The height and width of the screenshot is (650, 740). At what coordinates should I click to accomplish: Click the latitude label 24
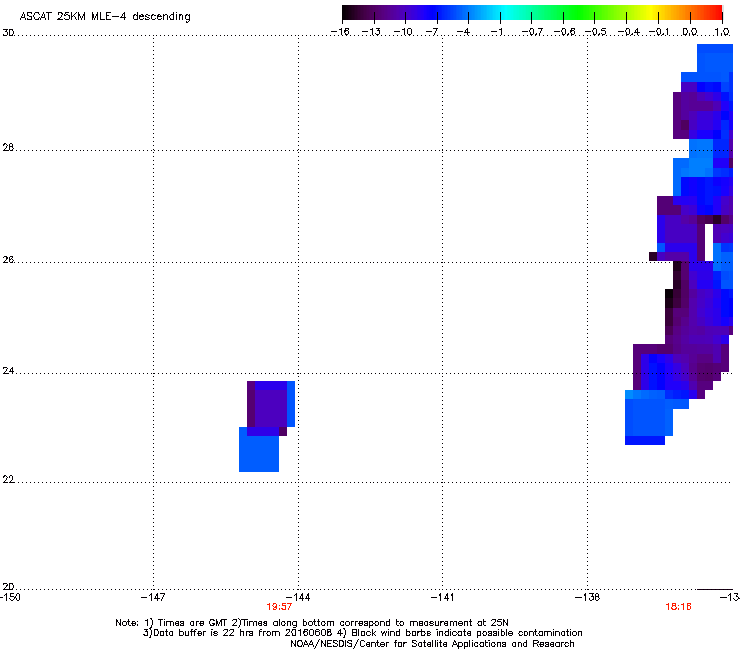[8, 371]
